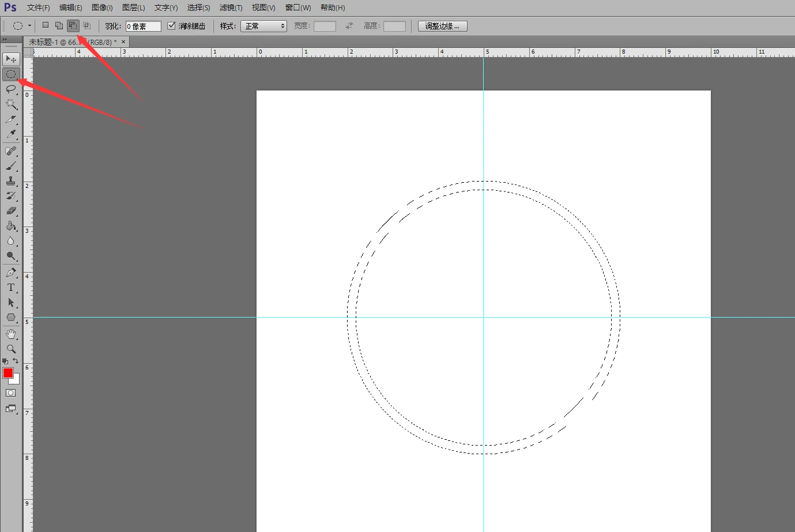
Task: Click the 羽化 feather input field
Action: click(143, 26)
